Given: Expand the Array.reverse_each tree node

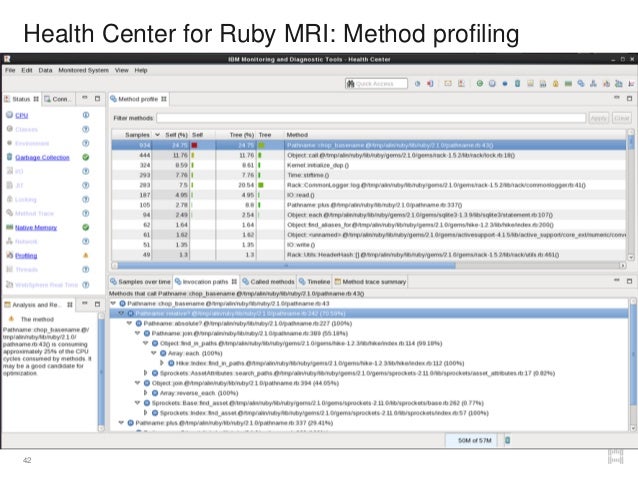Looking at the screenshot, I should [145, 393].
